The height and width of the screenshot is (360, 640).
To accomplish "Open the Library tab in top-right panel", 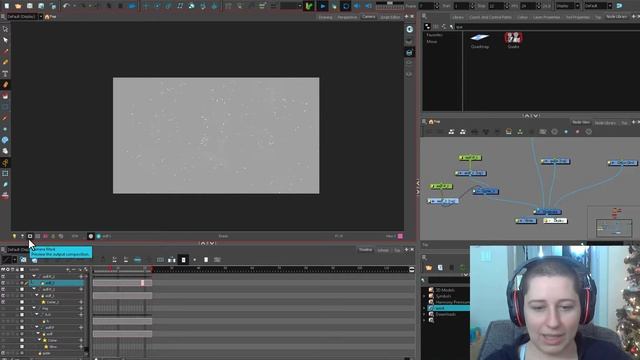I will [x=458, y=17].
